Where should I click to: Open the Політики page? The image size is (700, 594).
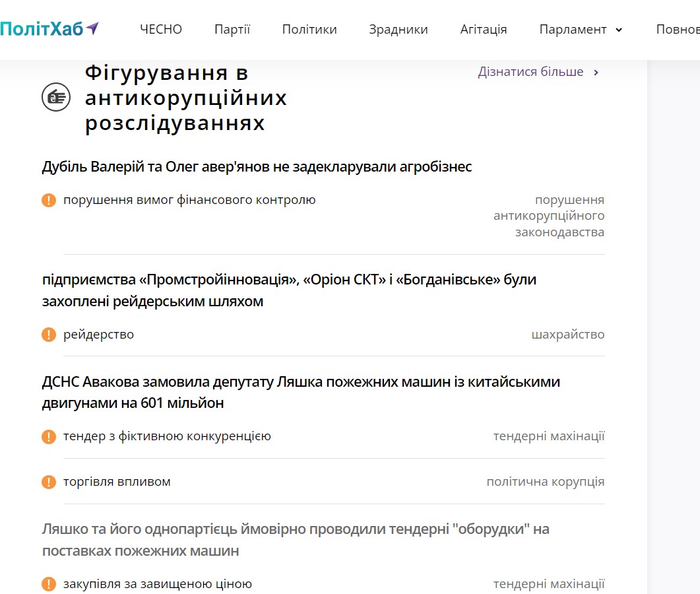pos(309,30)
